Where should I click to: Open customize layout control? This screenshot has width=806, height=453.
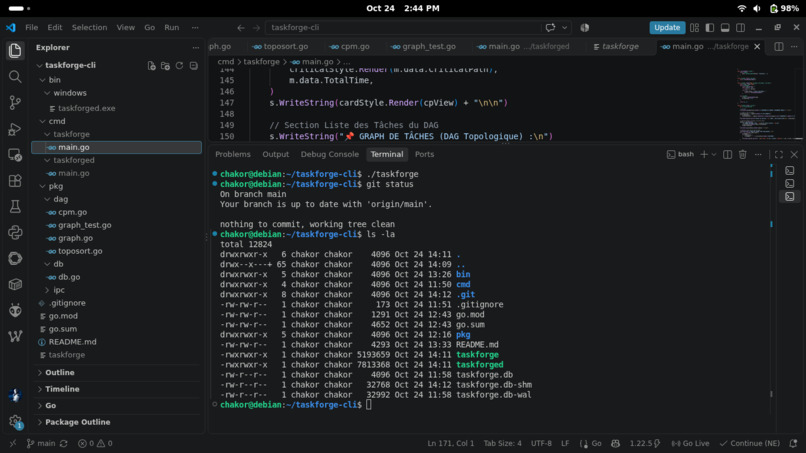pyautogui.click(x=694, y=28)
